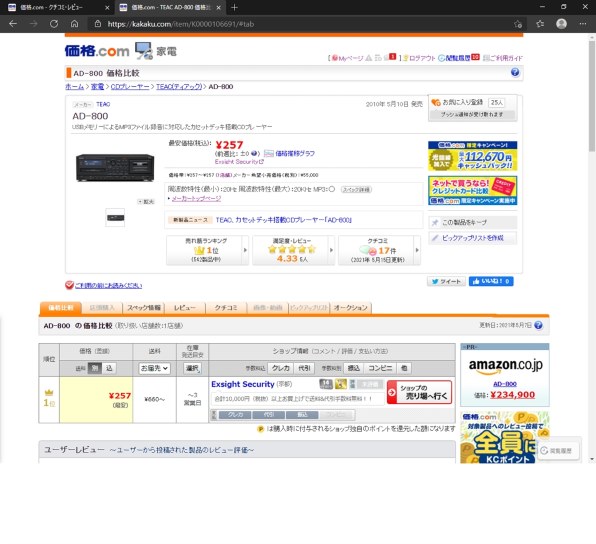Open the TEAC AD-800 news article link
This screenshot has width=596, height=544.
pyautogui.click(x=284, y=220)
